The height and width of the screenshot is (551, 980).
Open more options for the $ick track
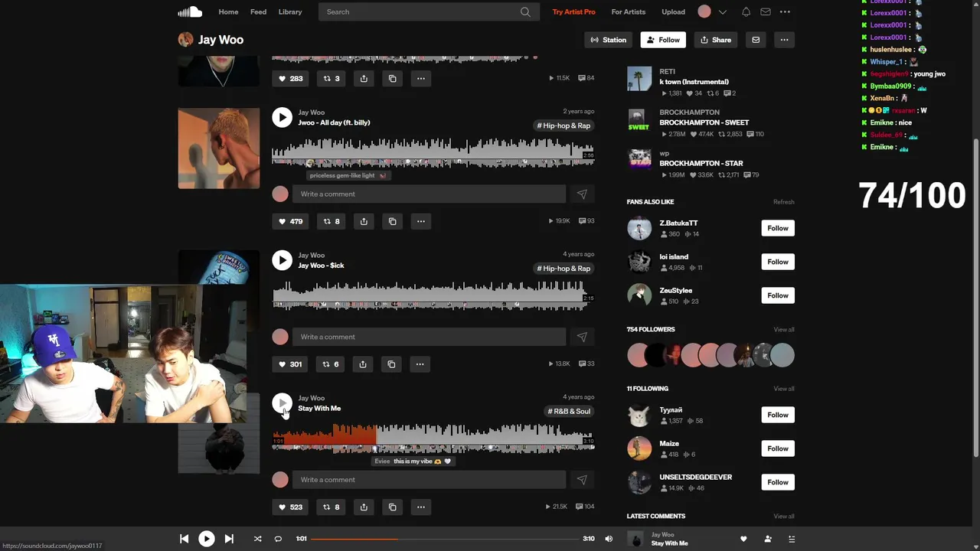coord(420,364)
